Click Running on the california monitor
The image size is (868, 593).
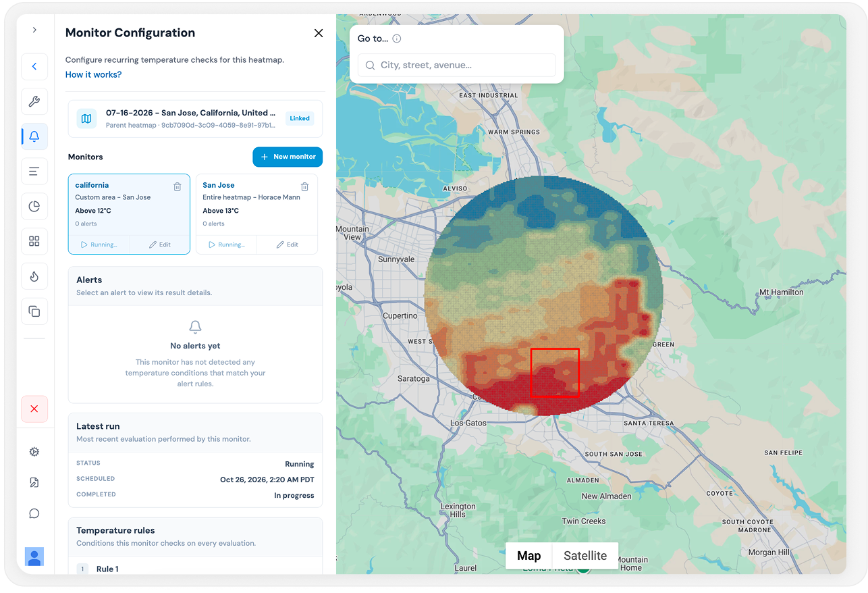coord(99,244)
